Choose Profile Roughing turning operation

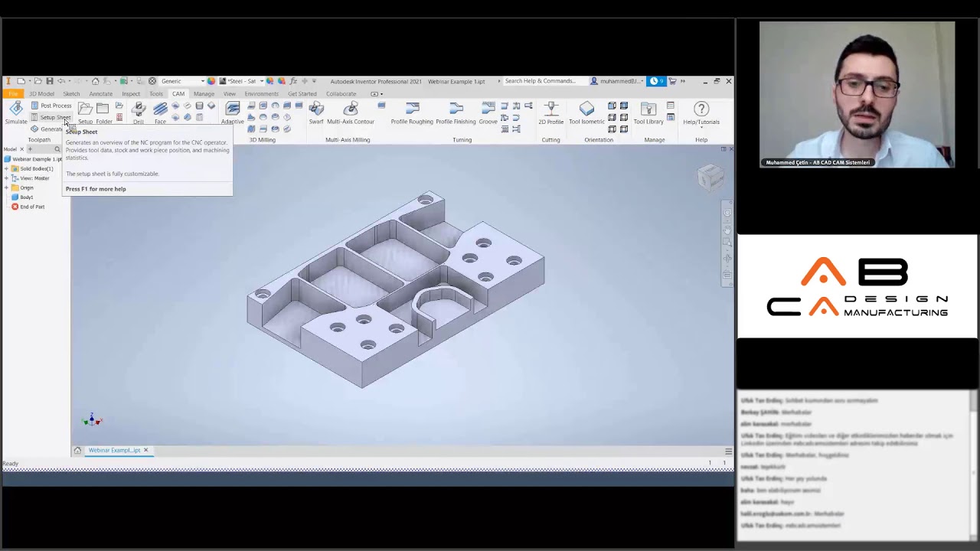click(412, 113)
